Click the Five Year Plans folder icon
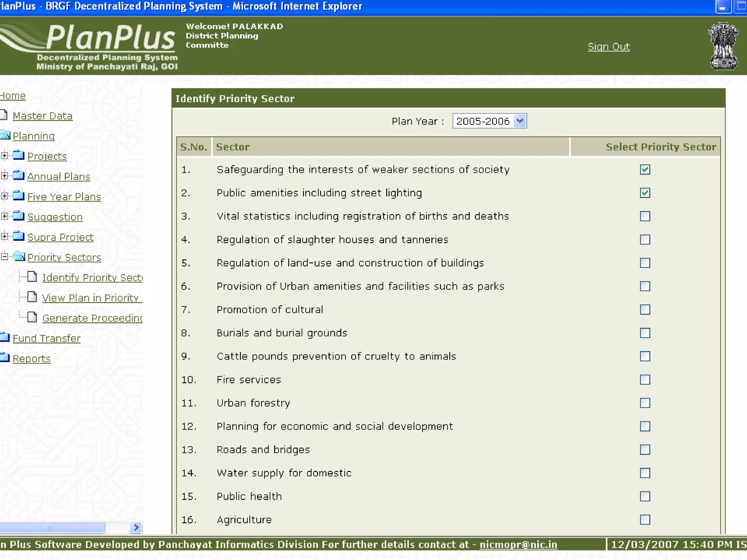 [19, 196]
